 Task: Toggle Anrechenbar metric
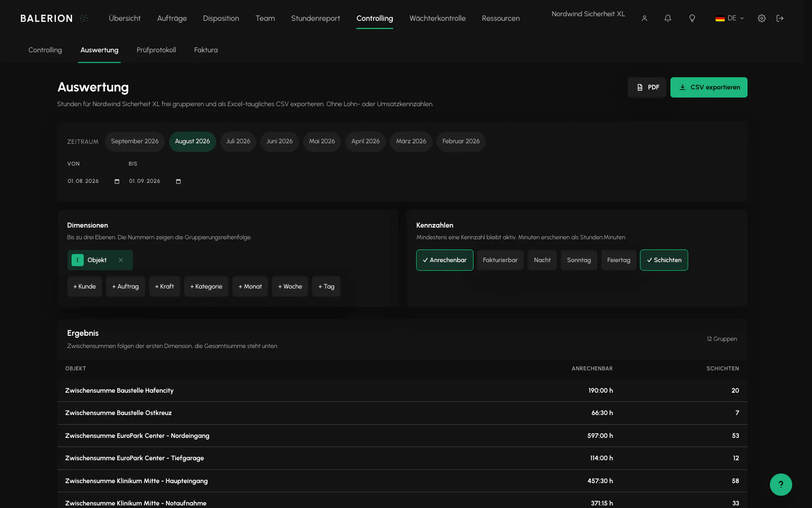pyautogui.click(x=445, y=260)
